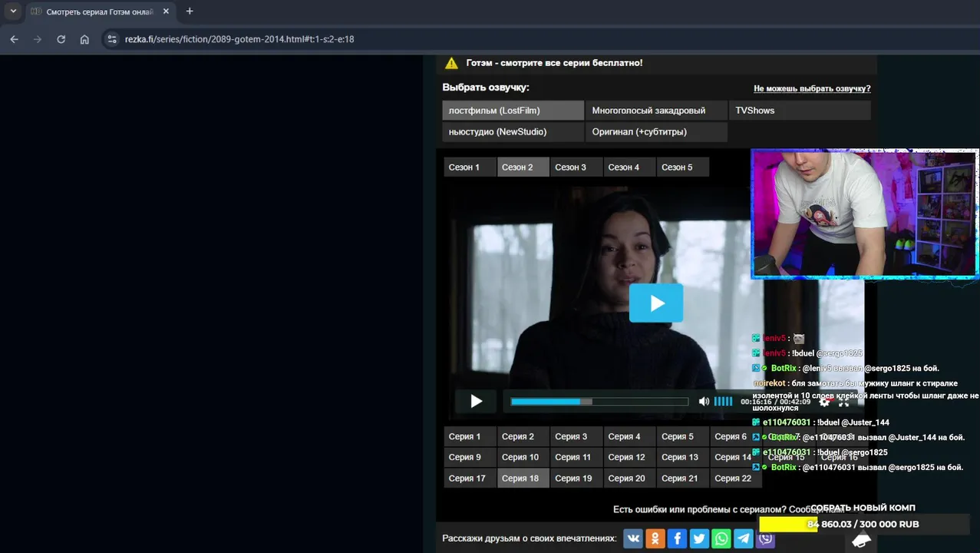Choose Серия 10
980x553 pixels.
tap(523, 457)
